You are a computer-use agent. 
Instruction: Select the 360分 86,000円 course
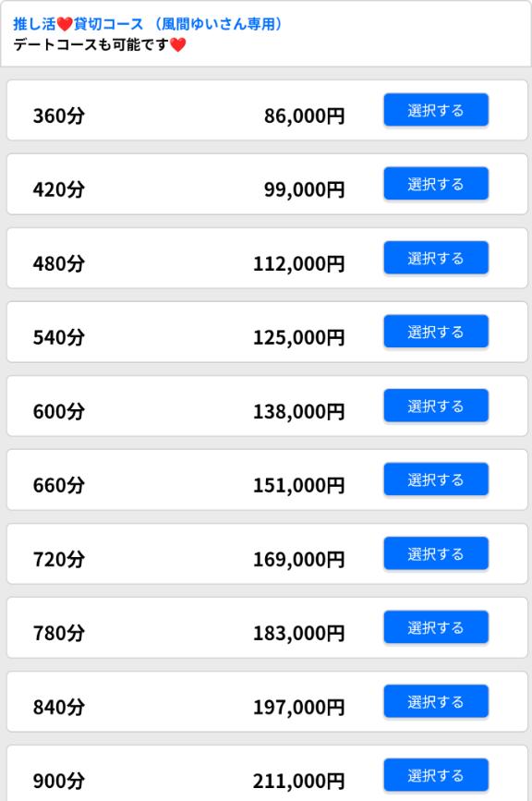436,110
